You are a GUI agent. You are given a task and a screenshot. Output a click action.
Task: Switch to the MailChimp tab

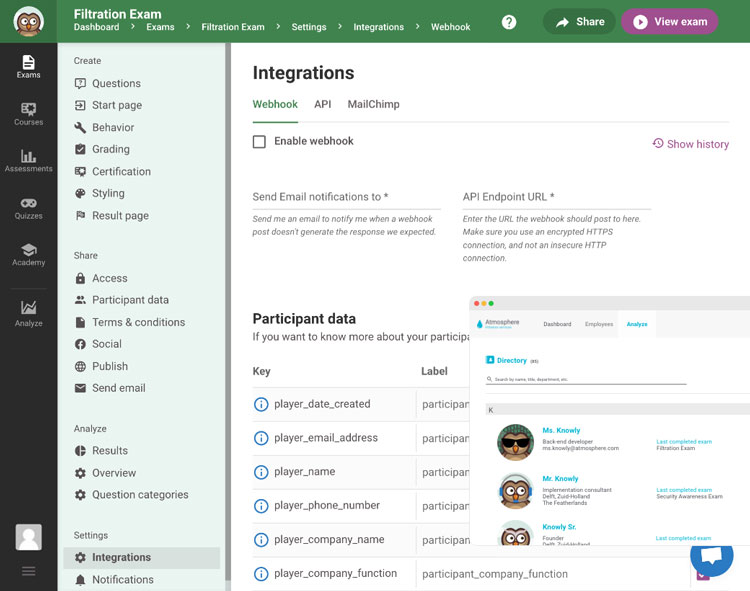(x=373, y=104)
